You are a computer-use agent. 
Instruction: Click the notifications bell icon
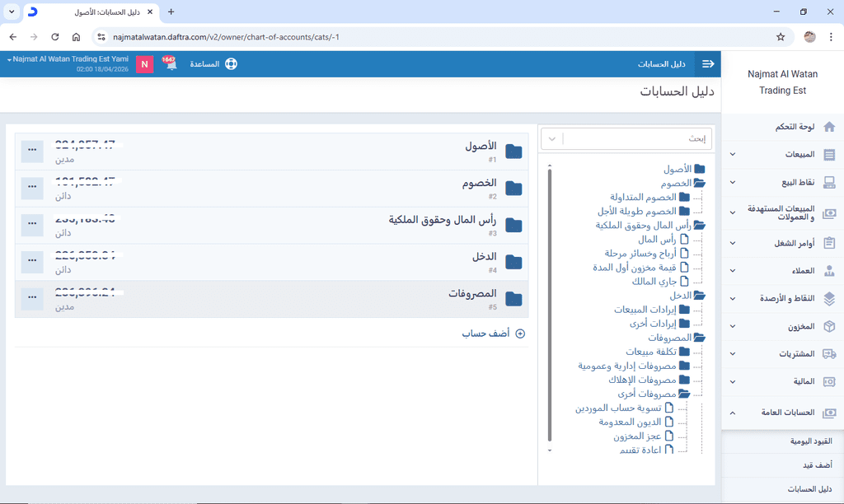tap(171, 64)
